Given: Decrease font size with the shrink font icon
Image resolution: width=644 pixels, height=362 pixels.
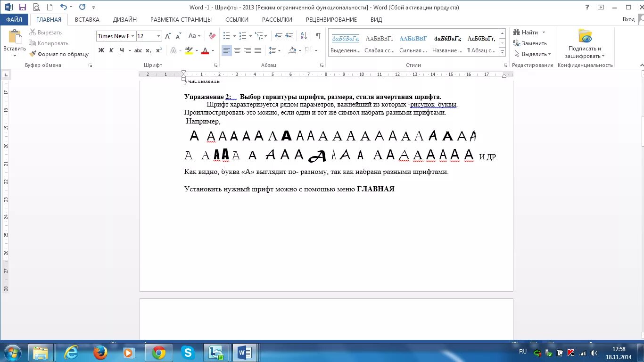Looking at the screenshot, I should (x=179, y=36).
